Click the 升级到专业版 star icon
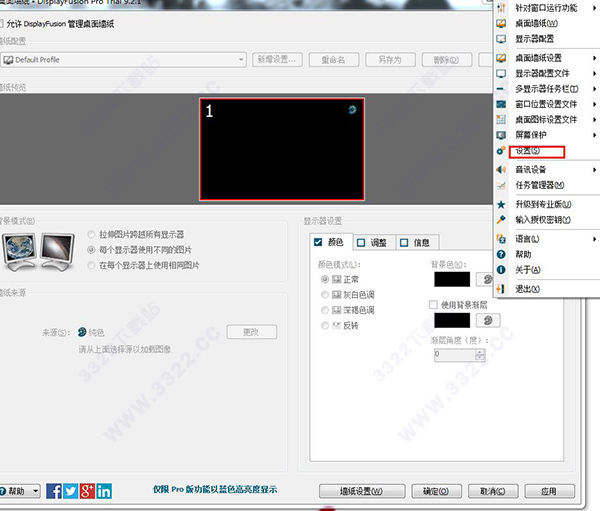This screenshot has height=511, width=600. click(x=501, y=204)
